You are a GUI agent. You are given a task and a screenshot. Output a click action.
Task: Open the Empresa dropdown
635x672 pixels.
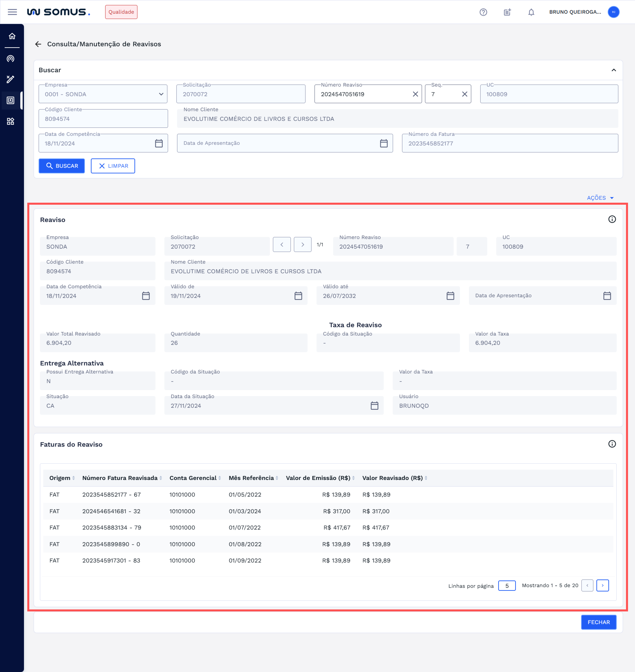[103, 94]
